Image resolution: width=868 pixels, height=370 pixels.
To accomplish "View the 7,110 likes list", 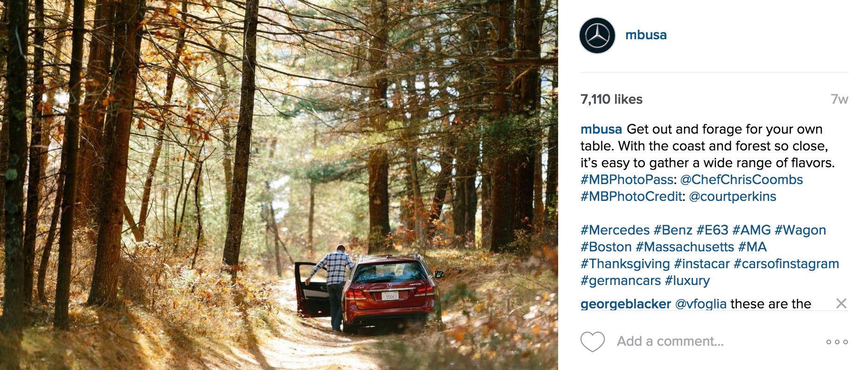I will click(x=611, y=99).
